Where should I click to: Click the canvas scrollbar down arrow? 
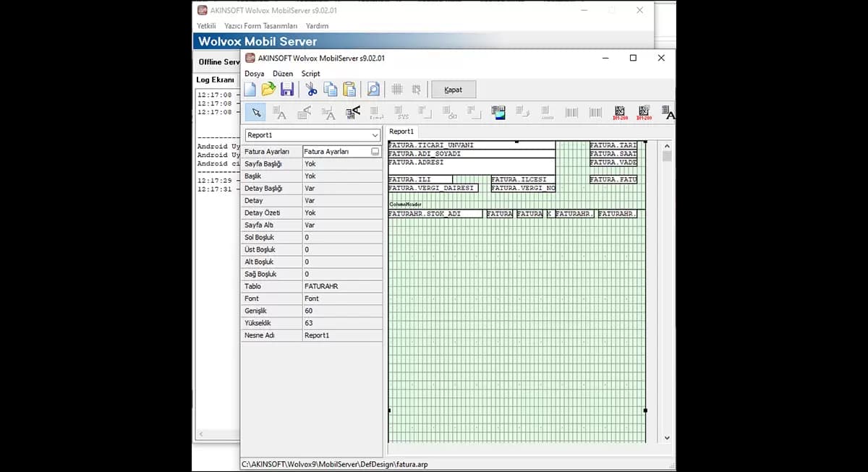666,437
